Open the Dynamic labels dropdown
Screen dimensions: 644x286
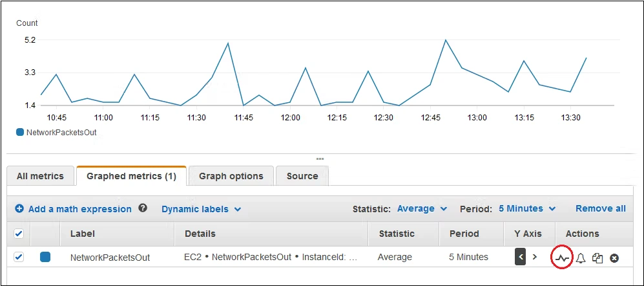pos(201,209)
